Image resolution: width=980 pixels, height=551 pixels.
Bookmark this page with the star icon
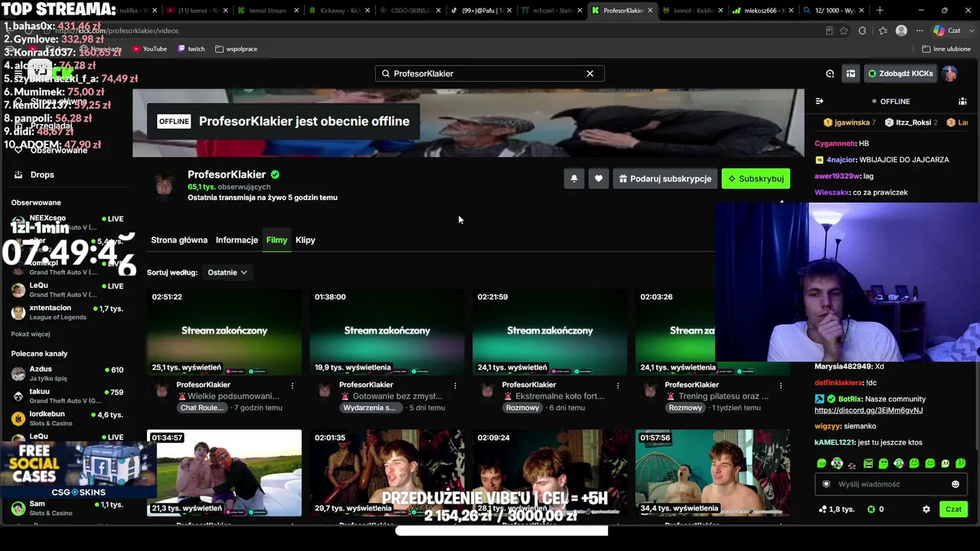tap(844, 31)
